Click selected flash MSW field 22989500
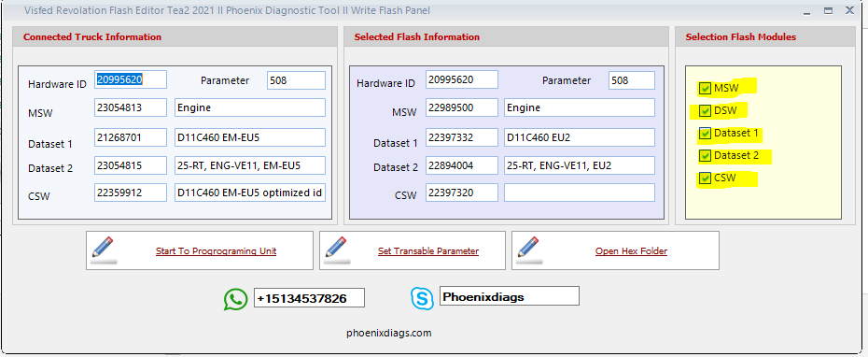The width and height of the screenshot is (868, 357). pos(462,107)
